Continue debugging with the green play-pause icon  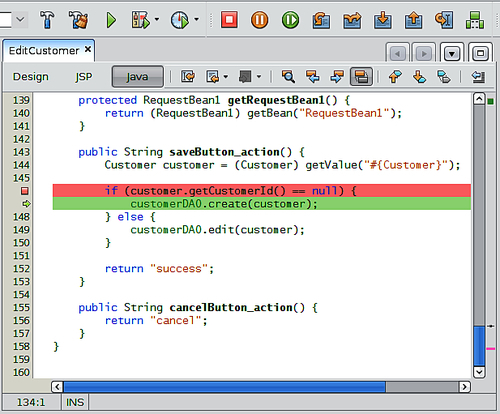pyautogui.click(x=290, y=20)
